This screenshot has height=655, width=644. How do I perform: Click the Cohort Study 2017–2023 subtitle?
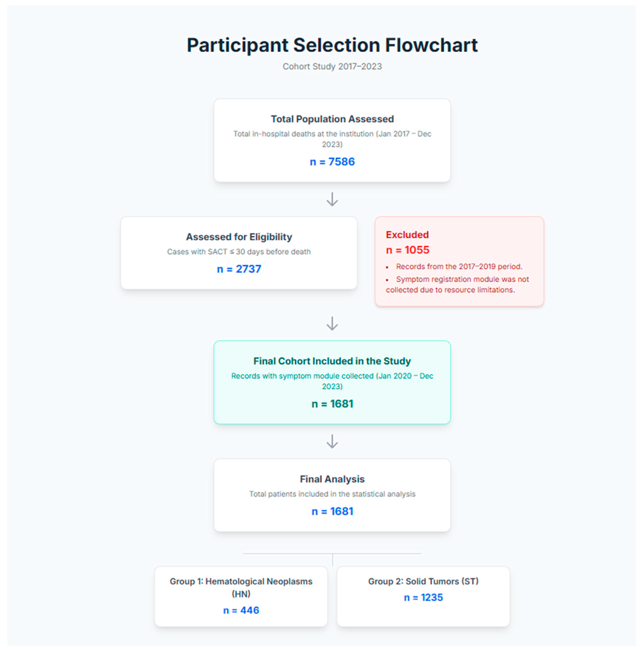point(332,67)
